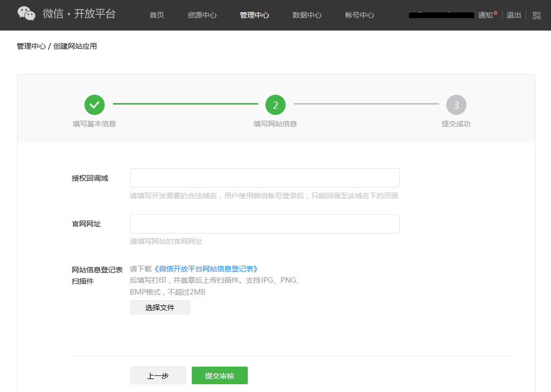This screenshot has width=551, height=392.
Task: Open 资源中心 navigation tab
Action: pos(202,15)
